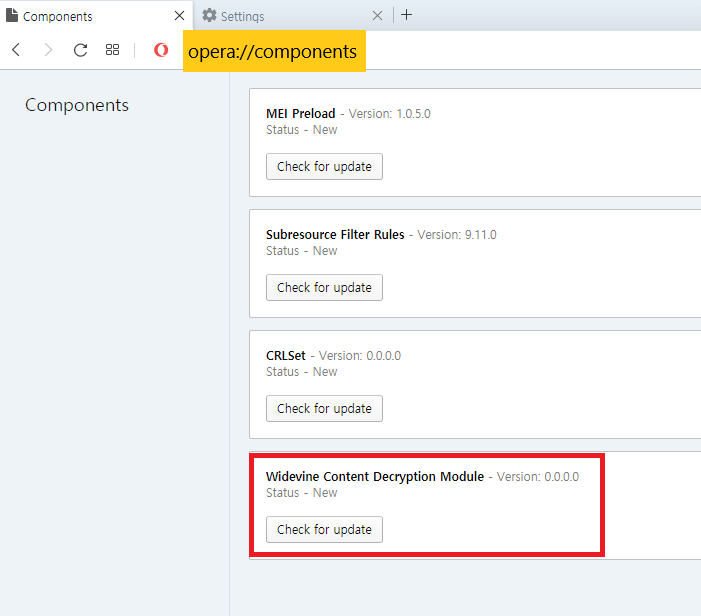
Task: Click the Components sidebar heading
Action: tap(77, 105)
